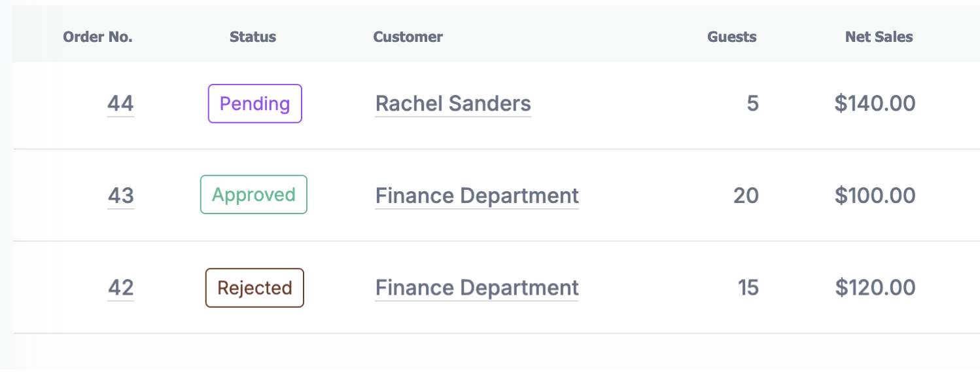Select the guests value 5 cell
The image size is (980, 372).
click(x=752, y=103)
